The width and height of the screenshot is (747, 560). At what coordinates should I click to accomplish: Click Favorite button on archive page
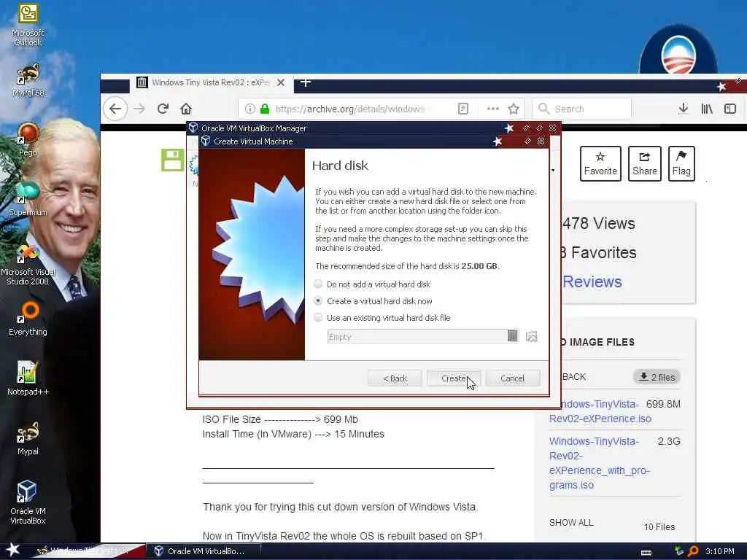tap(600, 163)
